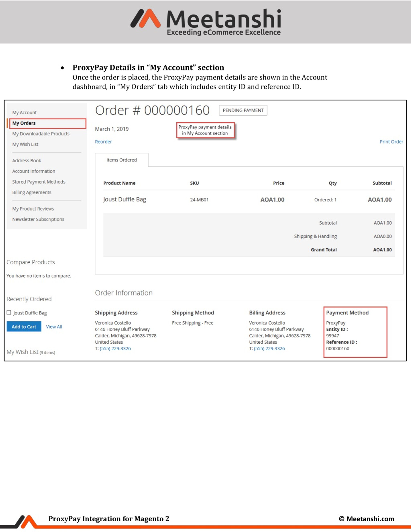
Task: Open My Product Reviews
Action: point(33,209)
